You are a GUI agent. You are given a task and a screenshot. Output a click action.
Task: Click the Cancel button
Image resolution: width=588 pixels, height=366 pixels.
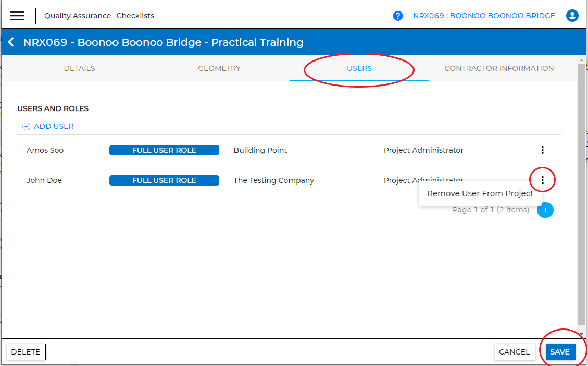pyautogui.click(x=514, y=352)
